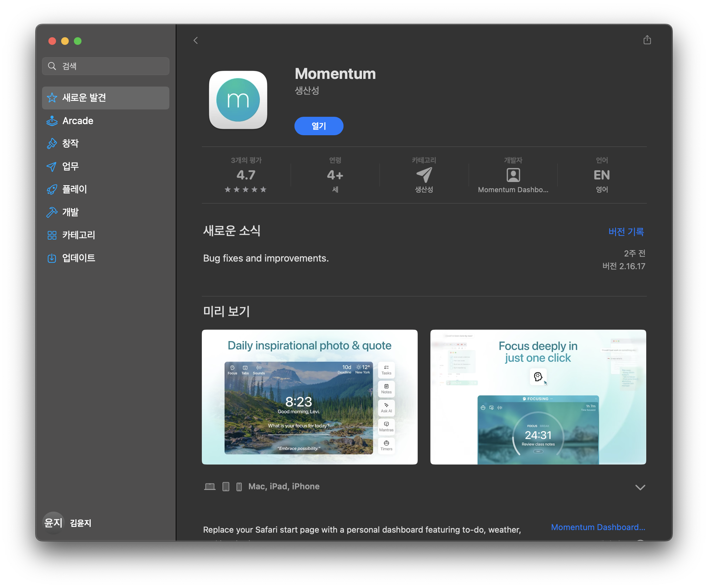Click the developer person icon
708x588 pixels.
point(513,175)
